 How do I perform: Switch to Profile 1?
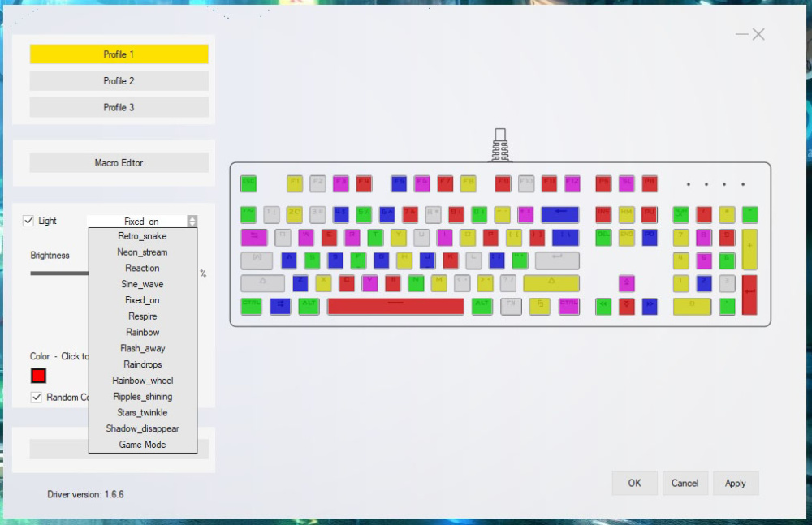click(x=119, y=54)
